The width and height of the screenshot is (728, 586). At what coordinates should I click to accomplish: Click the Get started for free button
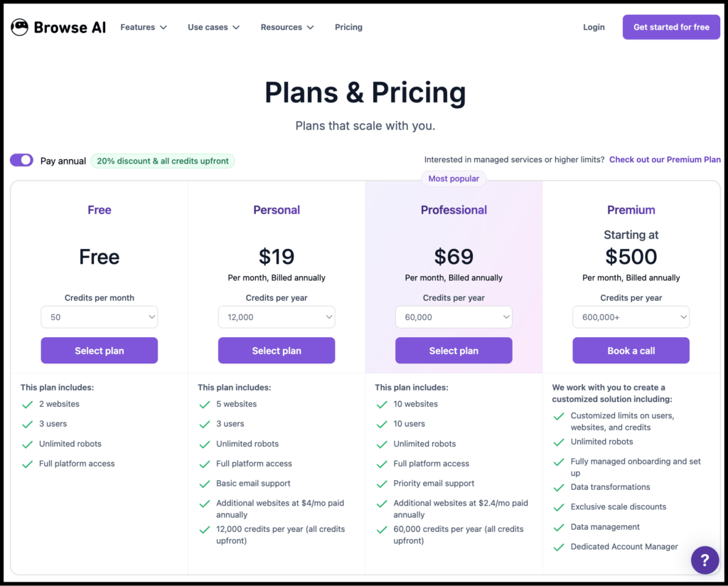(x=670, y=27)
